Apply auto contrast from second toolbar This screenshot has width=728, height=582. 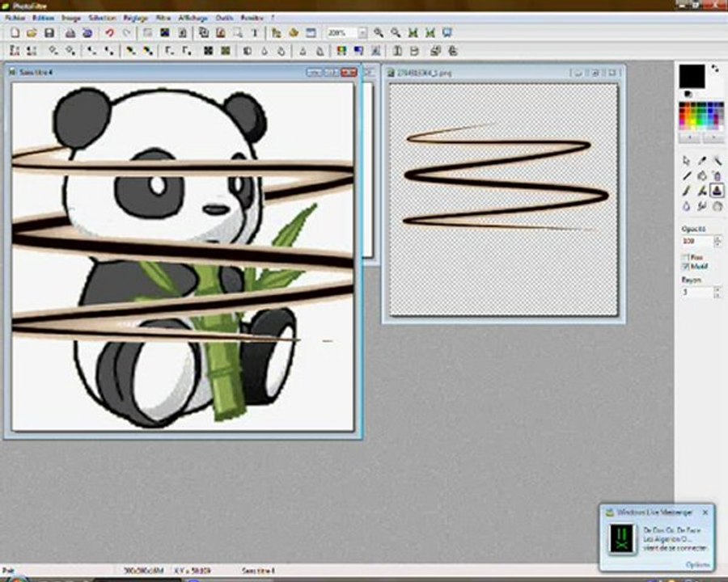coord(32,51)
